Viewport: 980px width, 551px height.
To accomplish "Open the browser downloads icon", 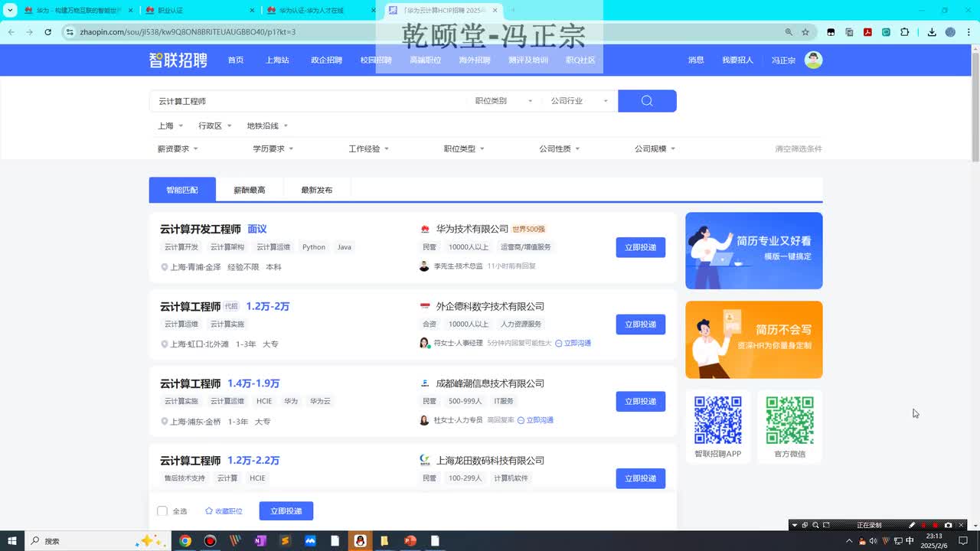I will click(x=932, y=32).
